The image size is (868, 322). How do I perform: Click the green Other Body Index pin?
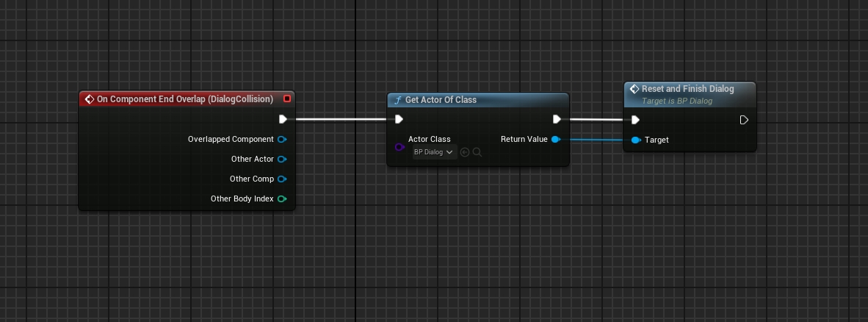(x=281, y=198)
